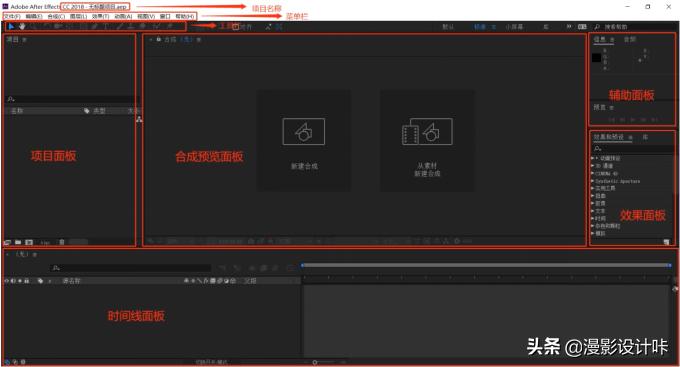
Task: Select the horizontal Type tool
Action: (x=105, y=26)
